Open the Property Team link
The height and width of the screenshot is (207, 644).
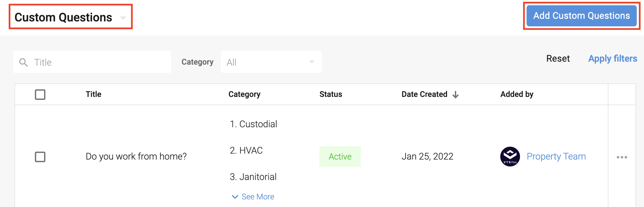tap(556, 157)
